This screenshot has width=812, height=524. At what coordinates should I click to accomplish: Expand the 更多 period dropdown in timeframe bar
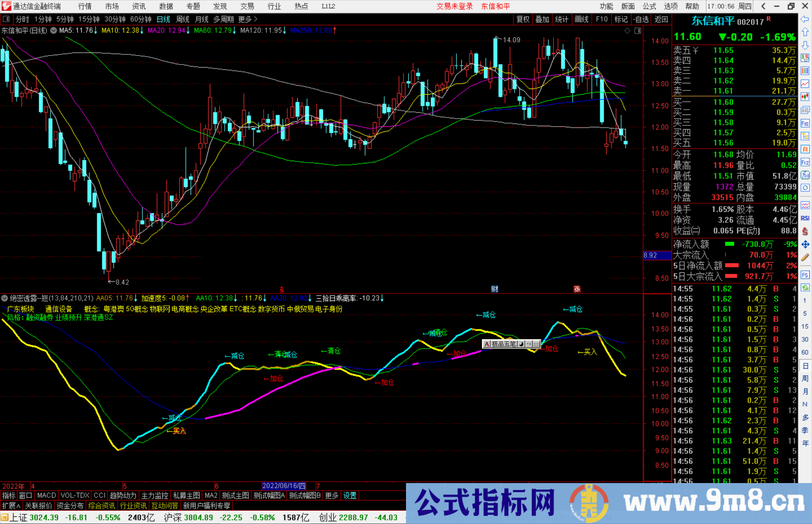click(244, 19)
